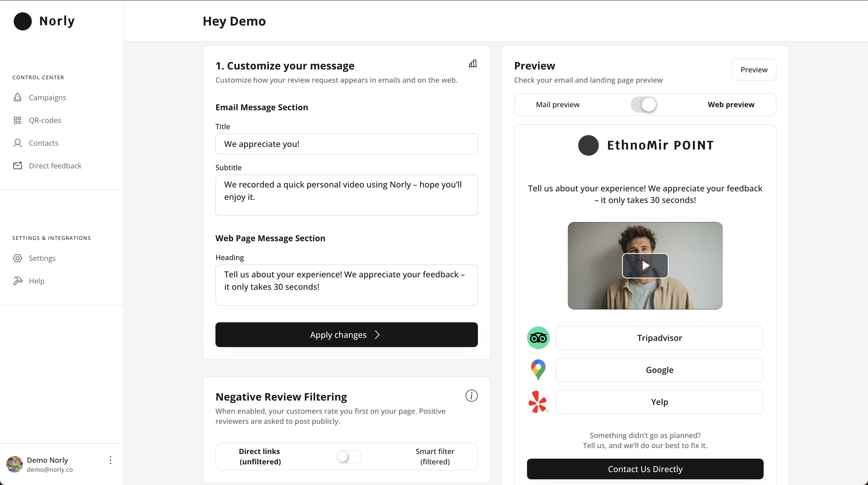The width and height of the screenshot is (868, 485).
Task: Open Settings via the gear icon
Action: tap(18, 258)
